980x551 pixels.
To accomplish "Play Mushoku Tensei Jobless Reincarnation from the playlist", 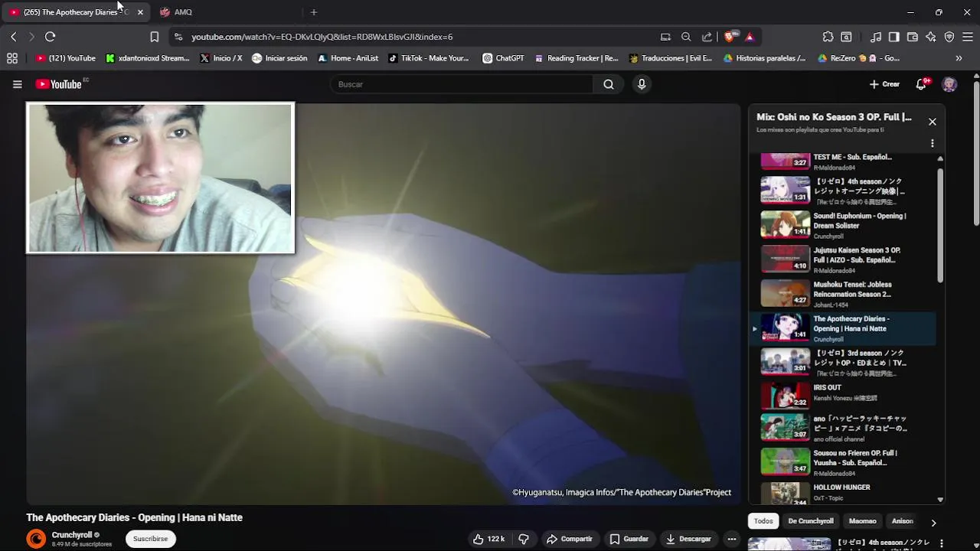I will (842, 294).
